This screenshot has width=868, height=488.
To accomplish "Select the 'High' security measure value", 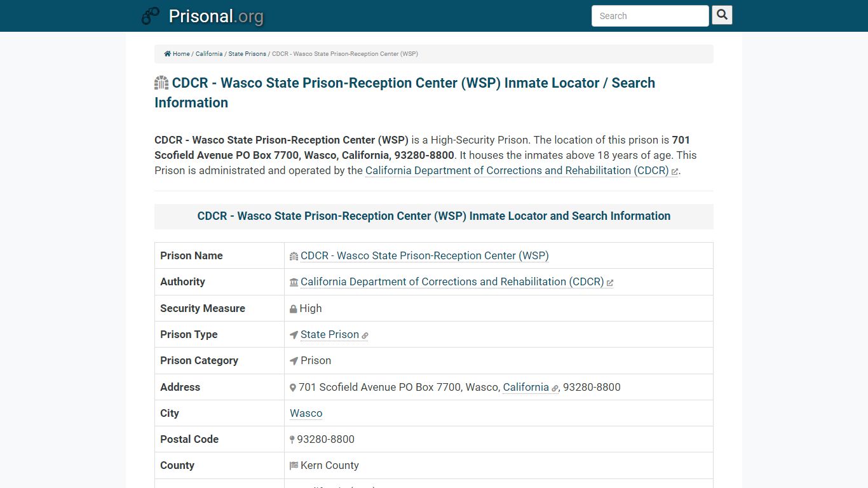I will click(311, 308).
